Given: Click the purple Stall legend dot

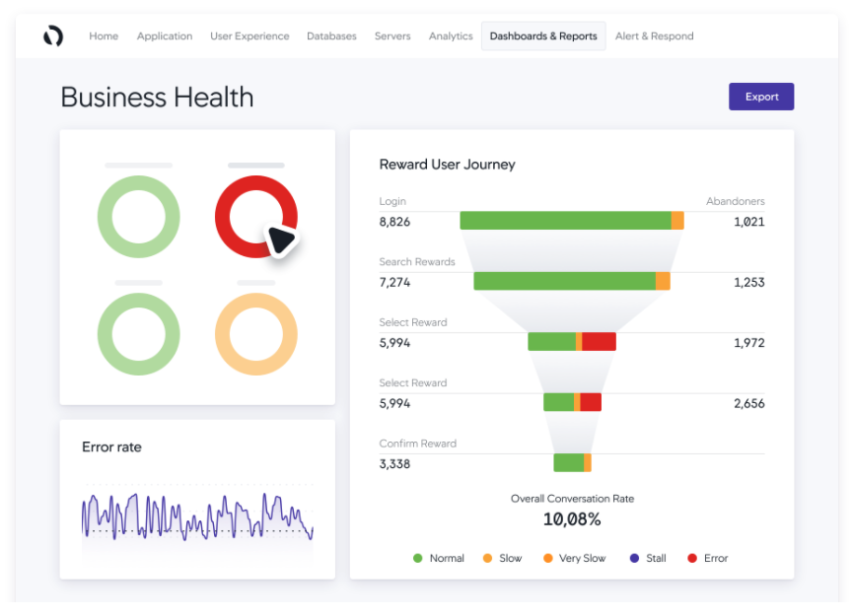Looking at the screenshot, I should [634, 558].
